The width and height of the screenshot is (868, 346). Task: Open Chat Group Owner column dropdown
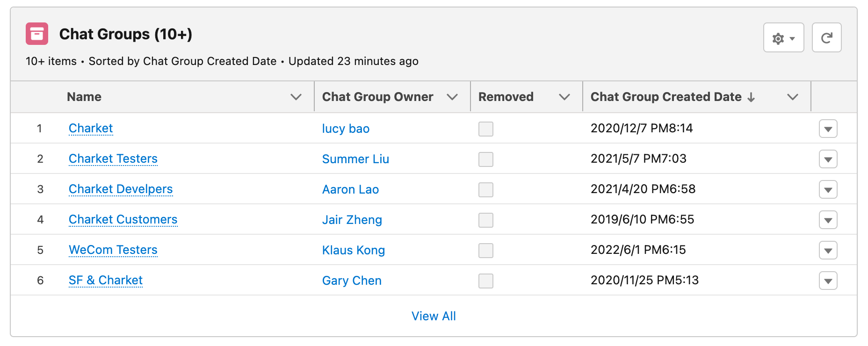452,97
